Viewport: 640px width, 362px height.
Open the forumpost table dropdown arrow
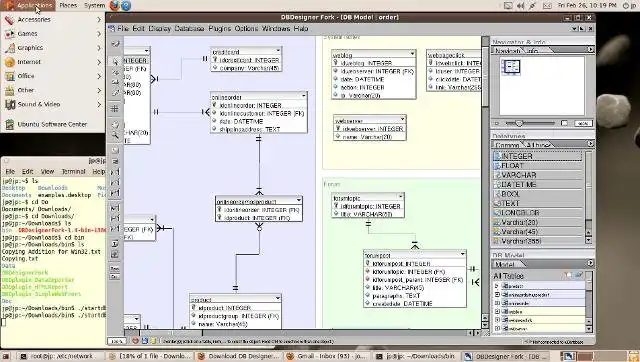[462, 253]
